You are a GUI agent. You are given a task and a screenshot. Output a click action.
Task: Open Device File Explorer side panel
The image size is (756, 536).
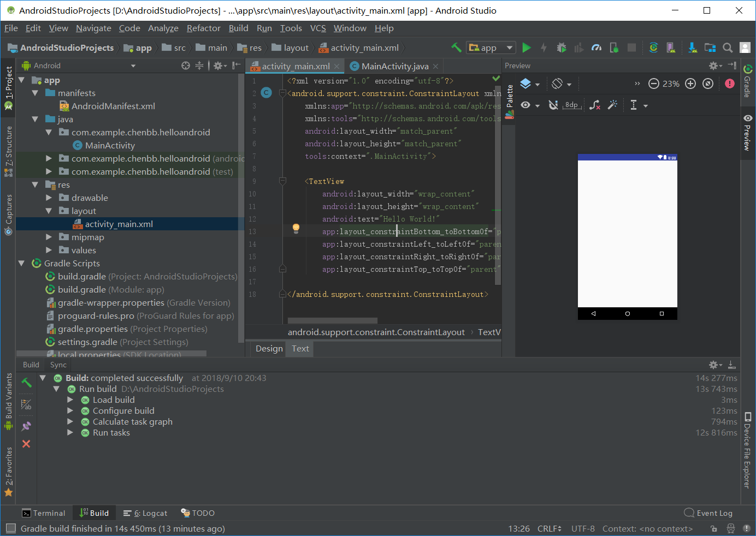[x=747, y=450]
